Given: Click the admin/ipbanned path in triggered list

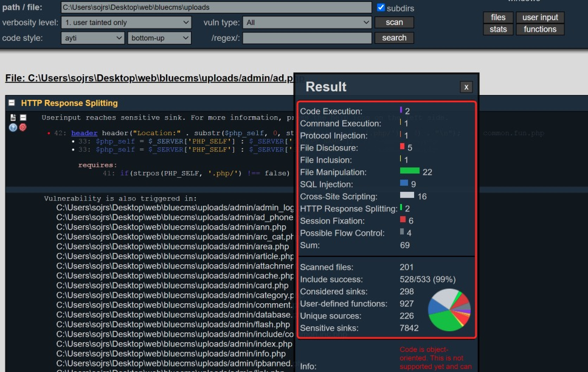Looking at the screenshot, I should click(x=175, y=363).
